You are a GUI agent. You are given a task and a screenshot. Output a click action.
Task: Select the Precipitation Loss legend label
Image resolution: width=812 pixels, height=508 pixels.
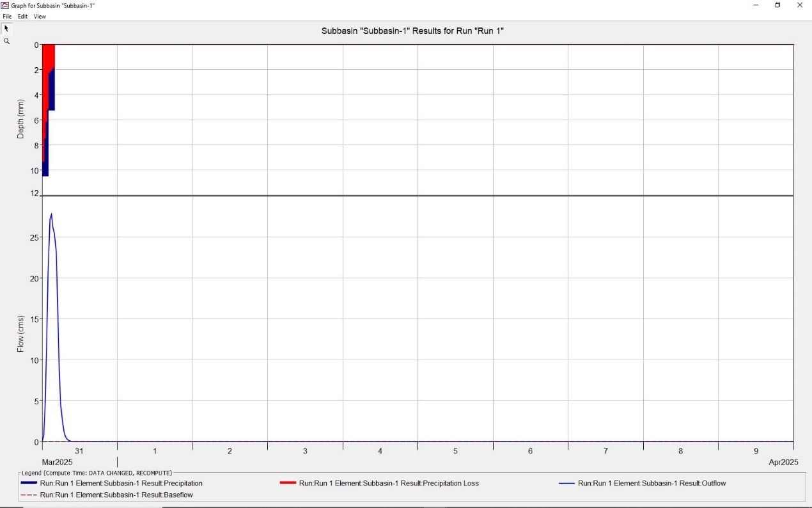pos(389,484)
